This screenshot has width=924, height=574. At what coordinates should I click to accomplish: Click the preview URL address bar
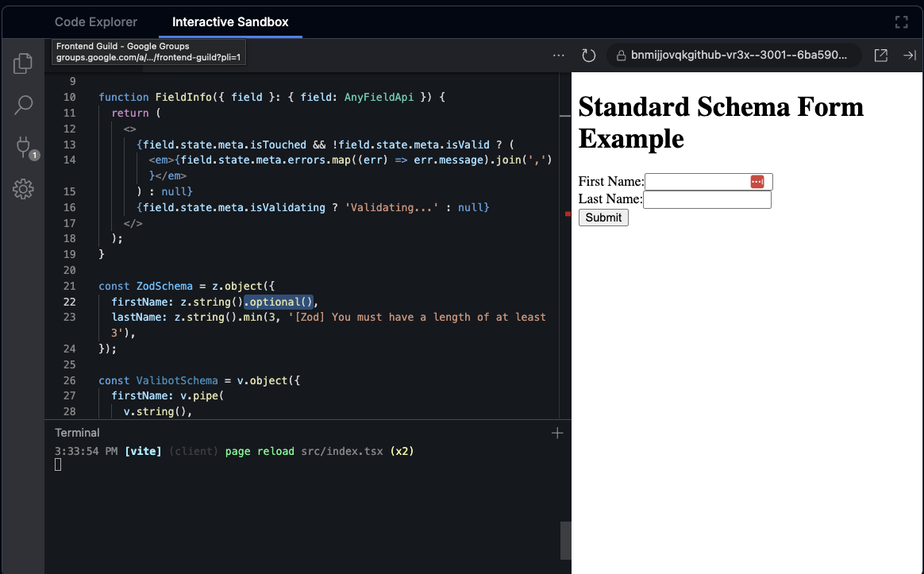(x=733, y=56)
